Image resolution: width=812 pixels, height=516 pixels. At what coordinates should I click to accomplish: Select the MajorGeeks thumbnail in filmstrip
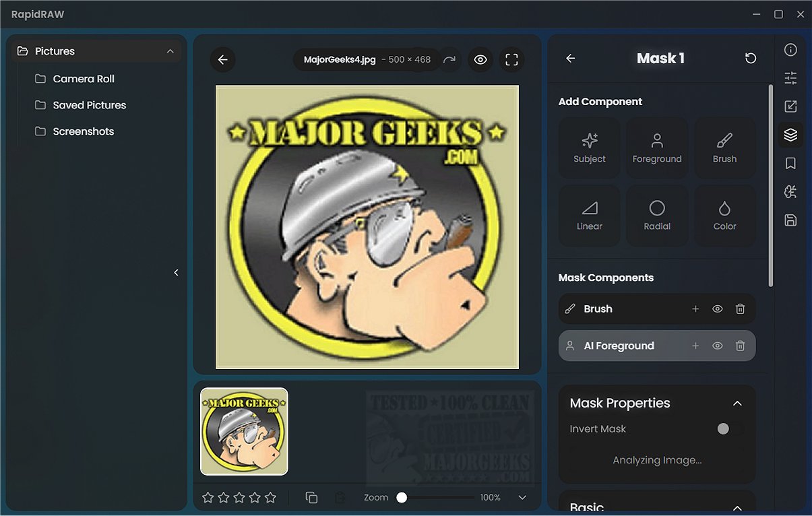pyautogui.click(x=244, y=431)
